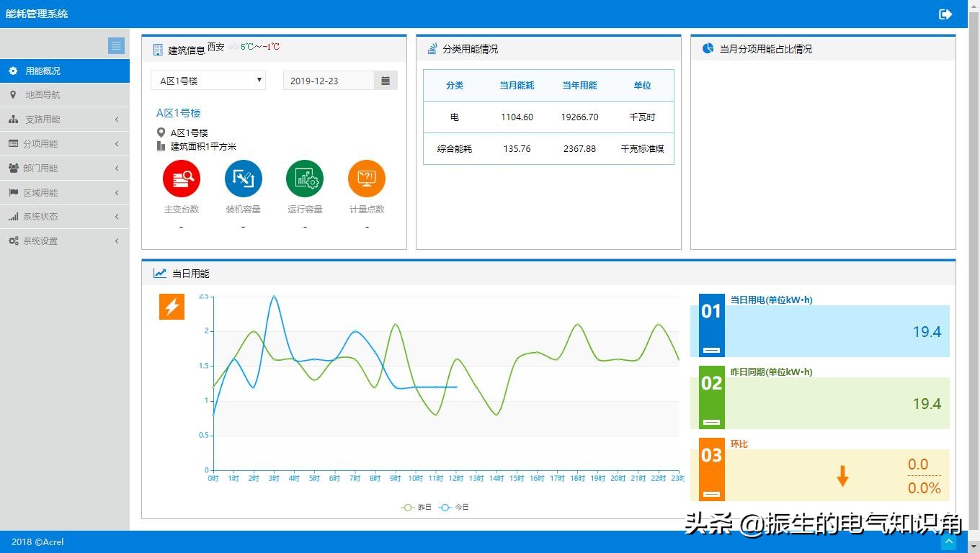
Task: Open the building selector showing A区1号楼
Action: pyautogui.click(x=208, y=80)
